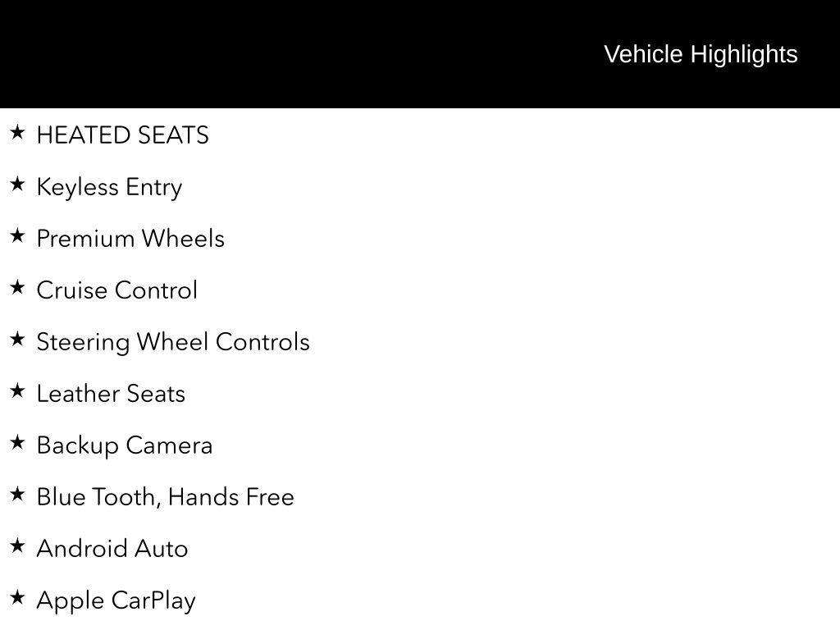Select the HEATED SEATS highlight text

pyautogui.click(x=123, y=135)
